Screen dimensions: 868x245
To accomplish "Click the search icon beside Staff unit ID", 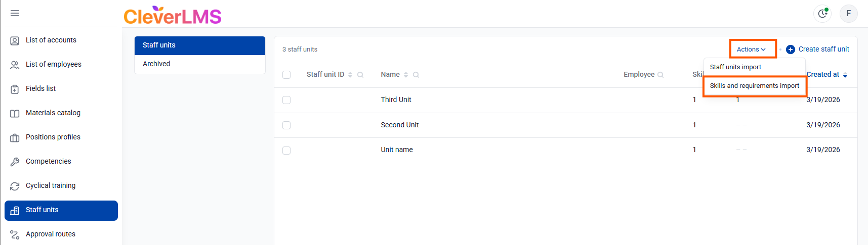I will tap(360, 75).
